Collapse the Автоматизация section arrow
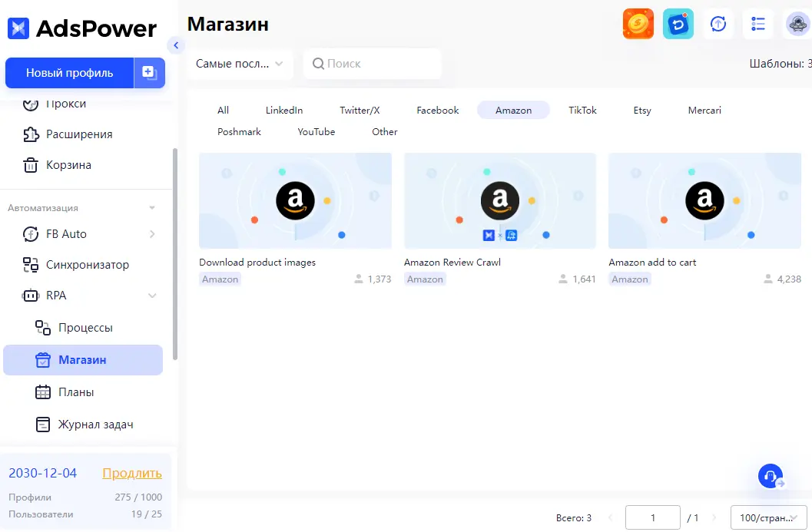The image size is (812, 532). pos(152,208)
